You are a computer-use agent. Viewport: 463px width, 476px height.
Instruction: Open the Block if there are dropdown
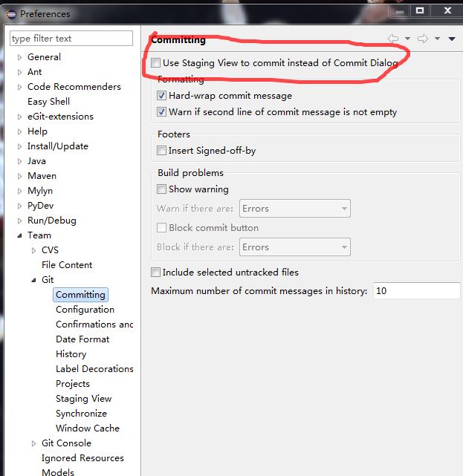[x=295, y=247]
